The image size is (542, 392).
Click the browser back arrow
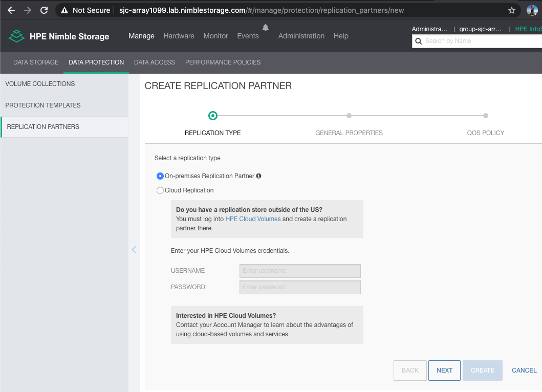pos(11,10)
